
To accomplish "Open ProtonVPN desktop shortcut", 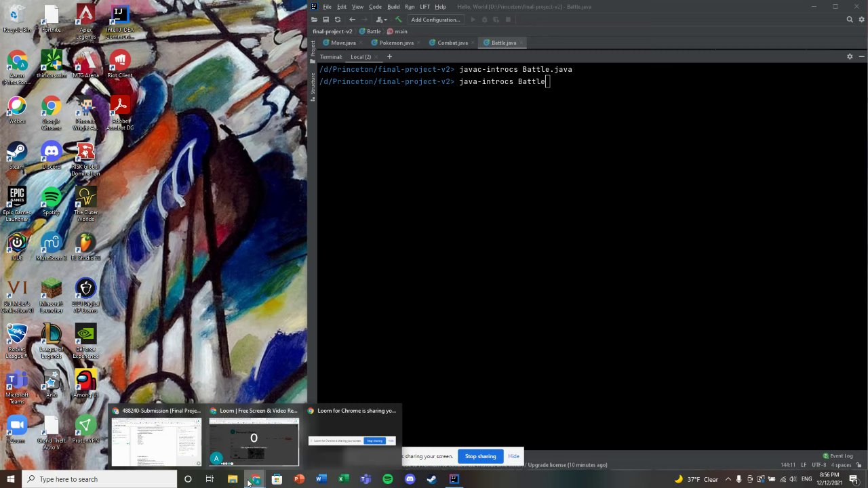I will (85, 429).
